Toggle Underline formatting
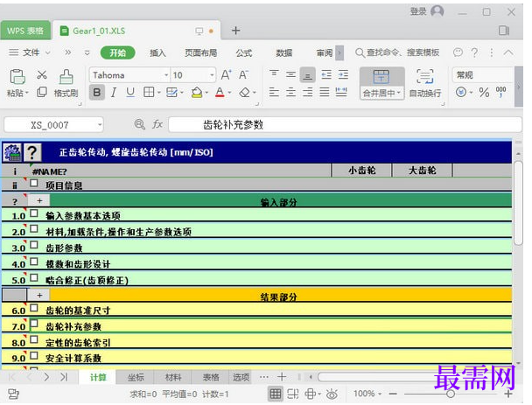Image resolution: width=532 pixels, height=405 pixels. 130,92
